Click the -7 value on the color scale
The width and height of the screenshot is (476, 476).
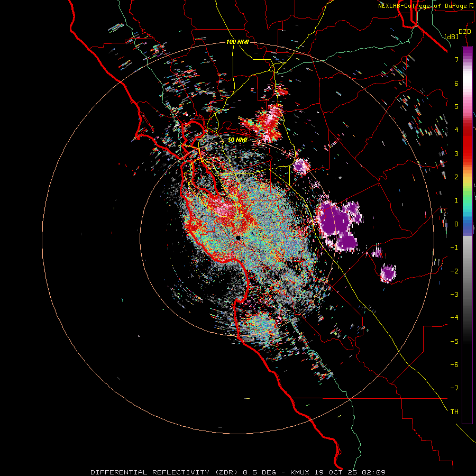(454, 388)
